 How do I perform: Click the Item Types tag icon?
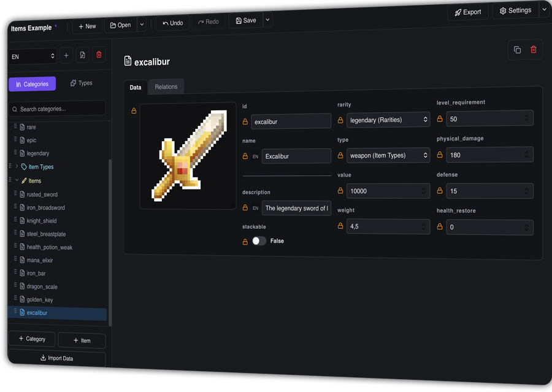coord(24,167)
